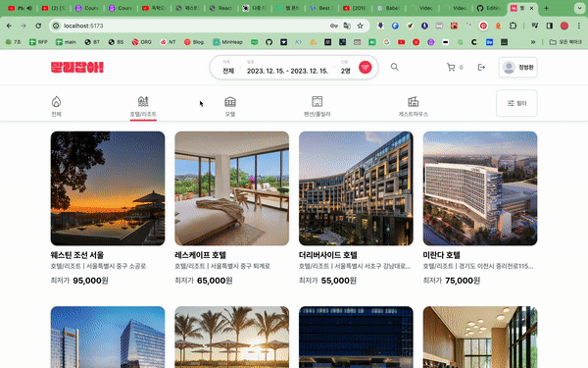The image size is (588, 368).
Task: Open the RFP bookmark
Action: coord(38,42)
